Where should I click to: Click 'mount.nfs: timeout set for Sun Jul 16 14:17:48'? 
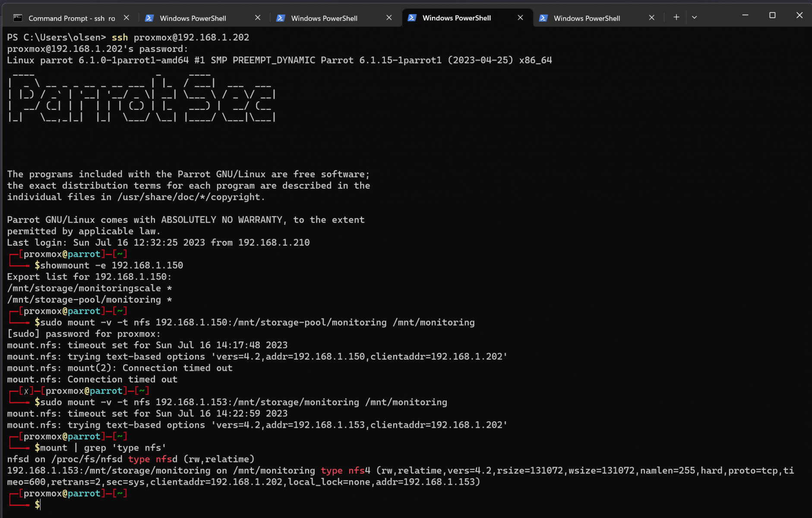point(147,345)
